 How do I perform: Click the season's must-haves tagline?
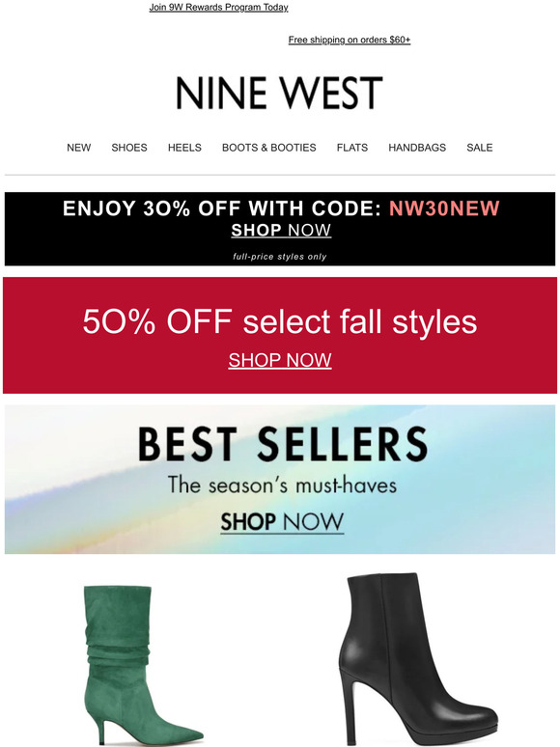tap(282, 485)
